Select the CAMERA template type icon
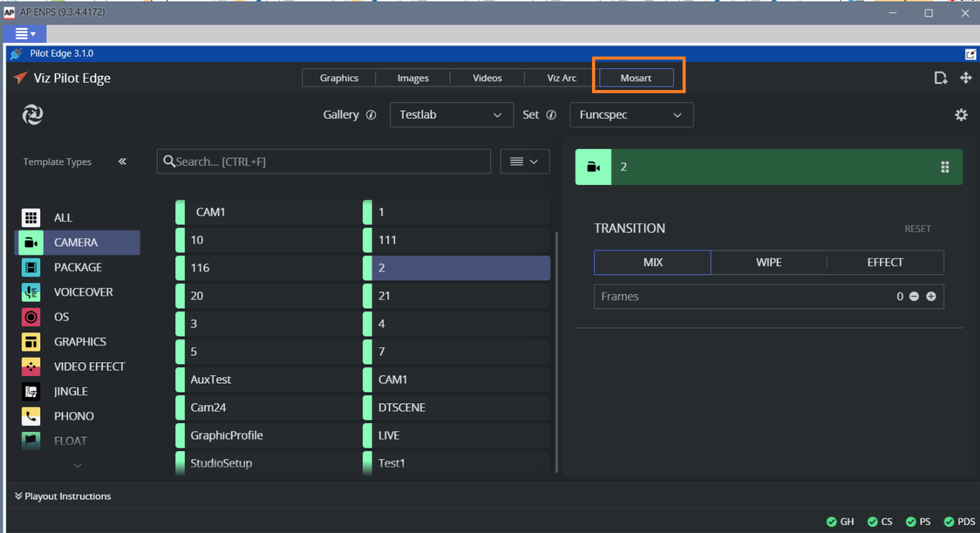Image resolution: width=980 pixels, height=533 pixels. 31,242
